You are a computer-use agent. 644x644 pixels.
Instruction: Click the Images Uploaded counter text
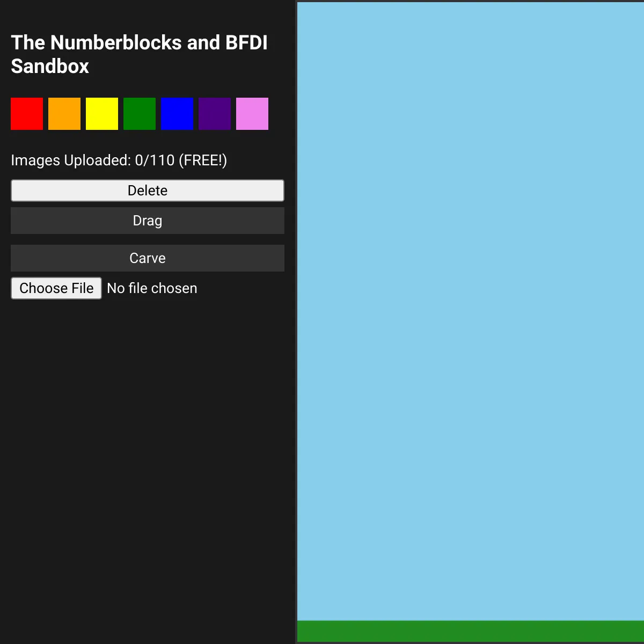coord(119,159)
